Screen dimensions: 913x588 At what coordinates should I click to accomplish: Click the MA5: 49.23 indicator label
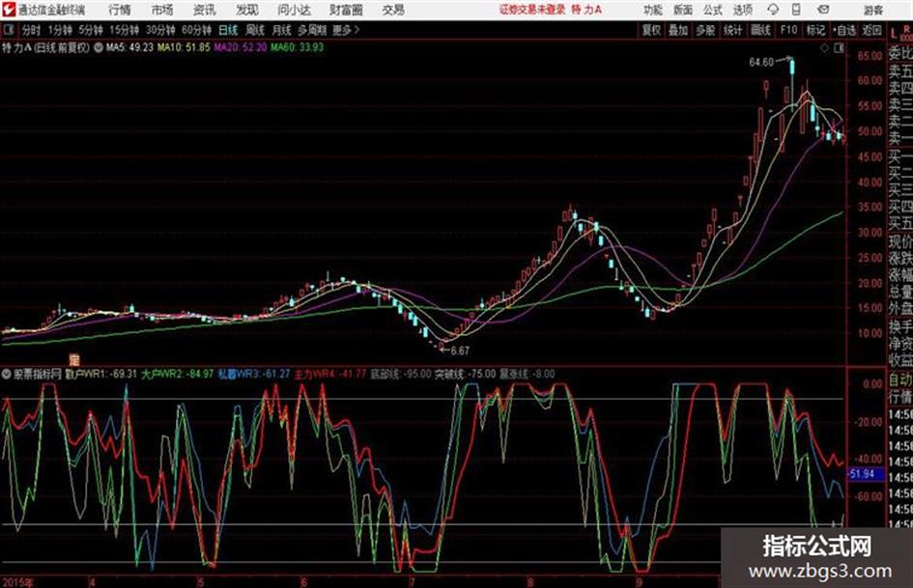coord(129,47)
